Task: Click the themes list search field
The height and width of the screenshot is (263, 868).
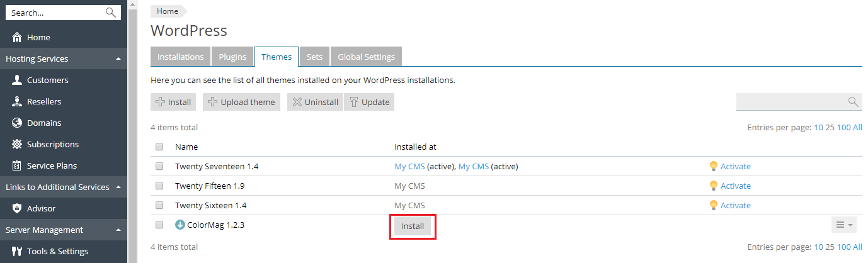Action: click(792, 102)
